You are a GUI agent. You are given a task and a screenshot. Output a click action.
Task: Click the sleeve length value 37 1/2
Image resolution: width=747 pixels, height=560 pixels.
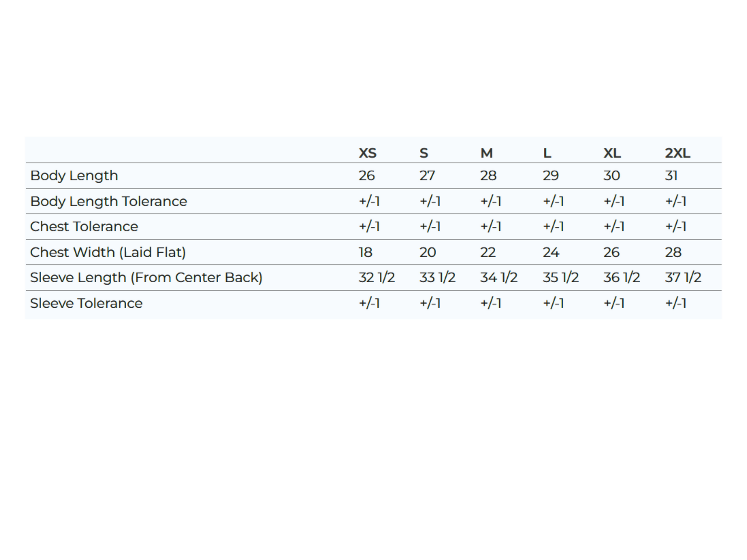[x=683, y=277]
